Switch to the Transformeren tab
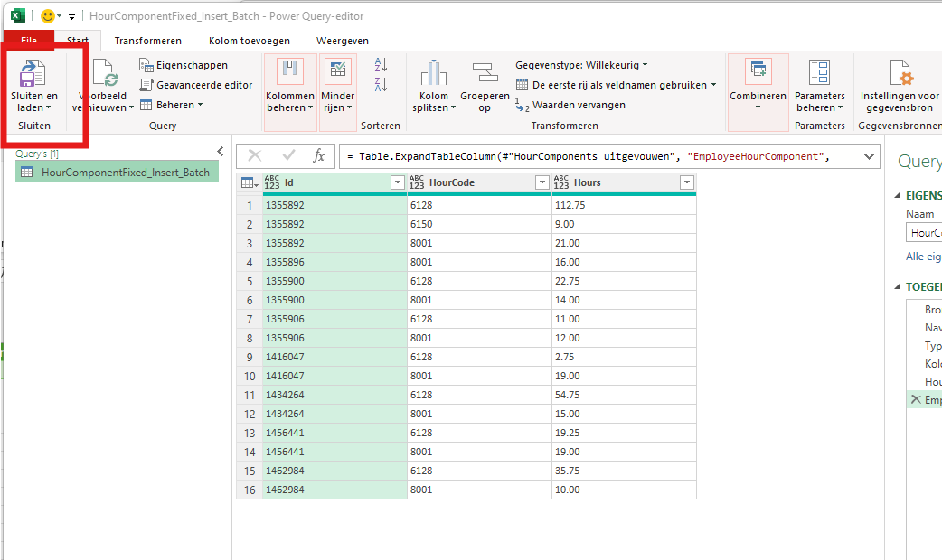Screen dimensions: 942x560 click(147, 41)
